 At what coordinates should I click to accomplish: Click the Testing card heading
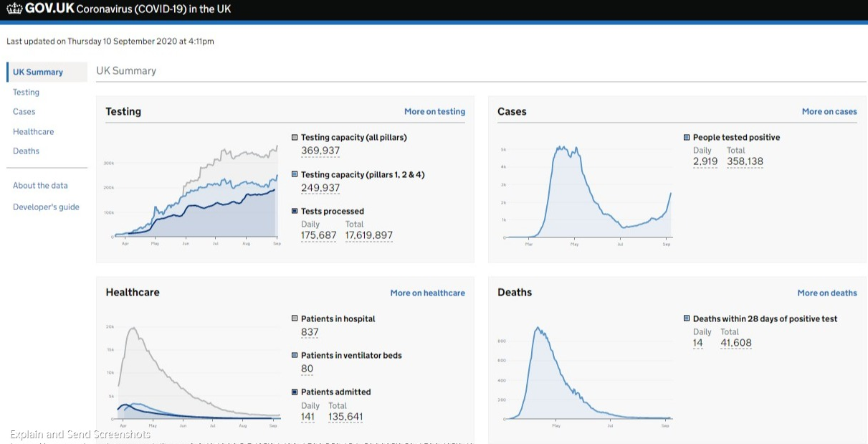[x=123, y=111]
